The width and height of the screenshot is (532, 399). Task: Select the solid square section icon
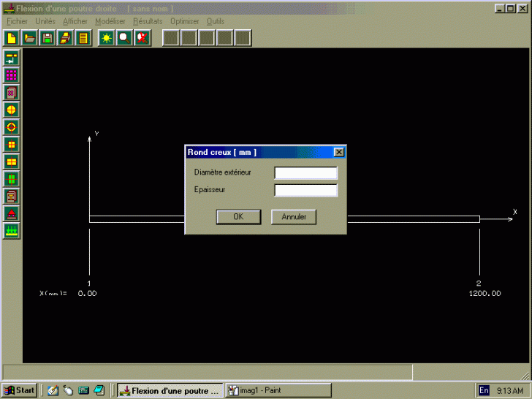coord(12,144)
